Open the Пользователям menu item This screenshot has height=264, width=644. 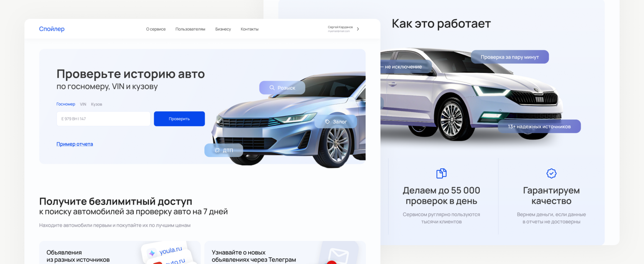[190, 29]
